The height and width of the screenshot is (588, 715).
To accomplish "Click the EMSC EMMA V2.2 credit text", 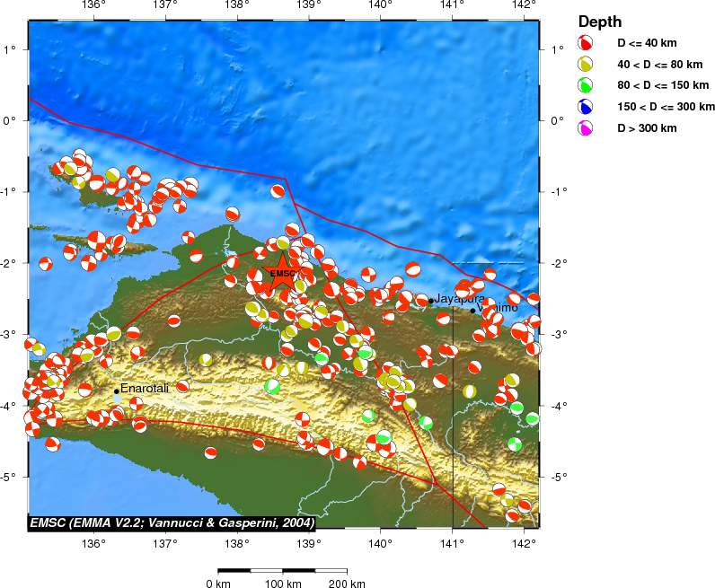I will point(171,522).
